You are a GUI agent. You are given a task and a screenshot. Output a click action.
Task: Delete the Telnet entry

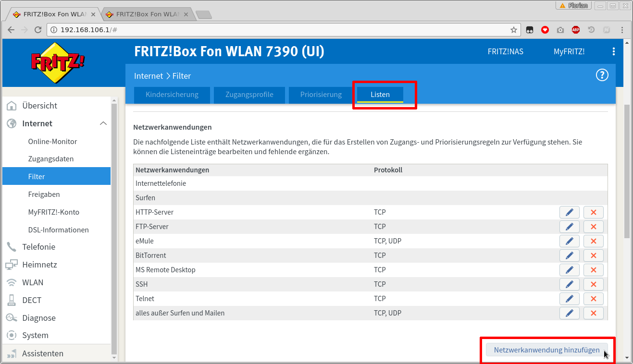click(593, 299)
